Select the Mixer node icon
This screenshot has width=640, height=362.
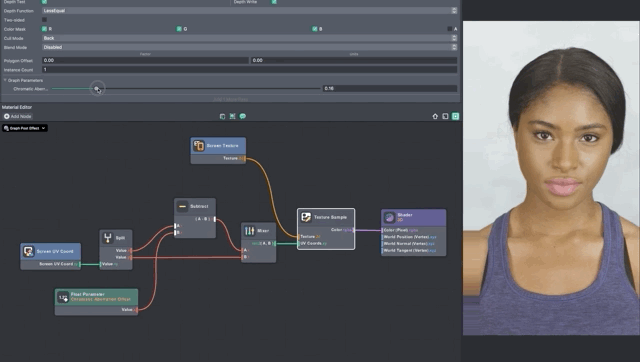[249, 231]
